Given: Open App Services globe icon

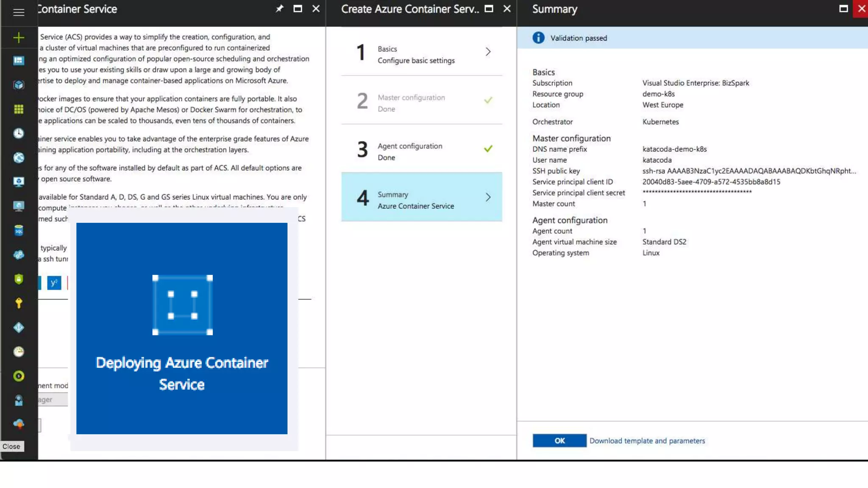Looking at the screenshot, I should [19, 158].
